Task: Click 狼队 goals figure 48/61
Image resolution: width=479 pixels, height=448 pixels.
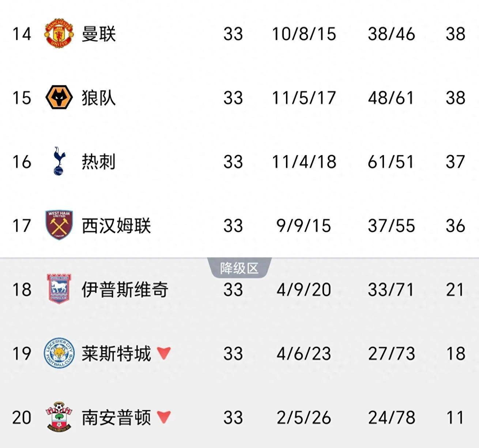Action: [391, 98]
